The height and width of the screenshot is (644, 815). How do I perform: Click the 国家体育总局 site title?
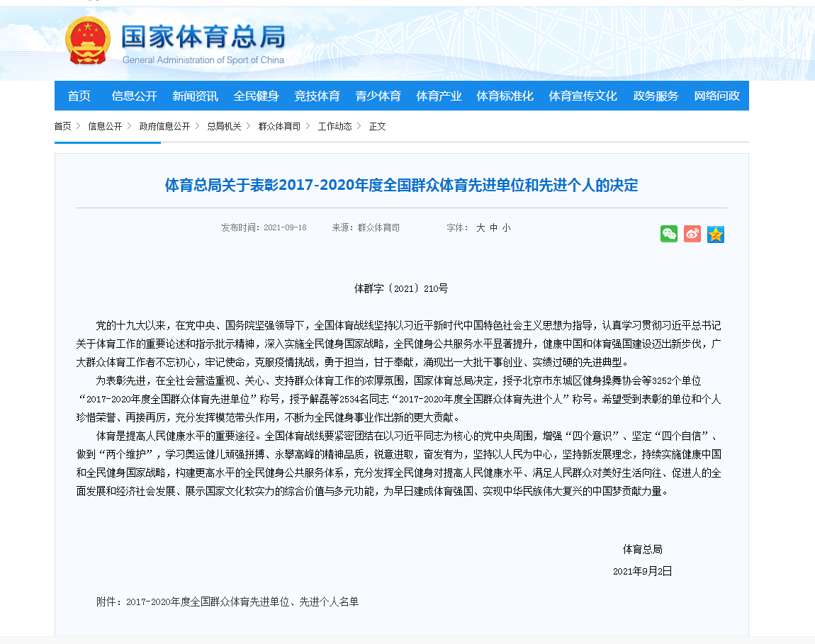203,37
